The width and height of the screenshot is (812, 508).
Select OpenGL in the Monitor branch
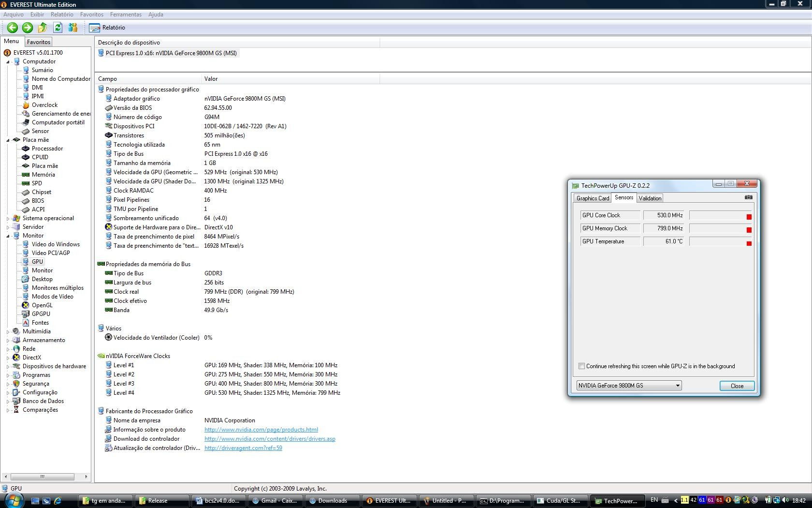(42, 305)
